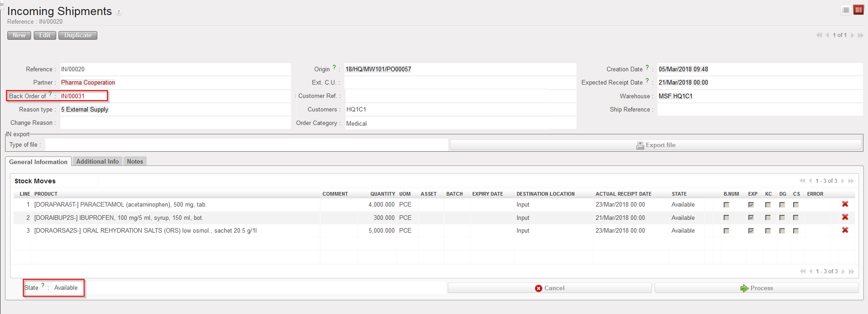Toggle B.NUM checkbox for Ibuprofen line
The image size is (868, 314).
(726, 218)
